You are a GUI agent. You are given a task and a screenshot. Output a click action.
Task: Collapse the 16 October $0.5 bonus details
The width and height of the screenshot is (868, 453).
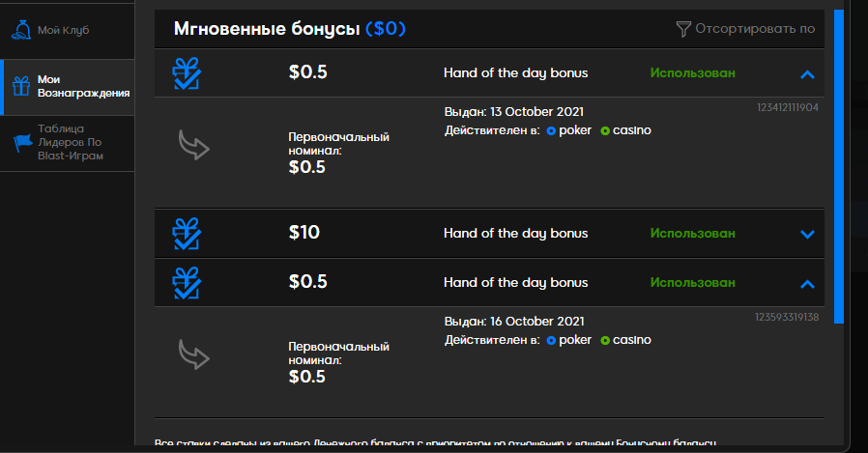(807, 284)
